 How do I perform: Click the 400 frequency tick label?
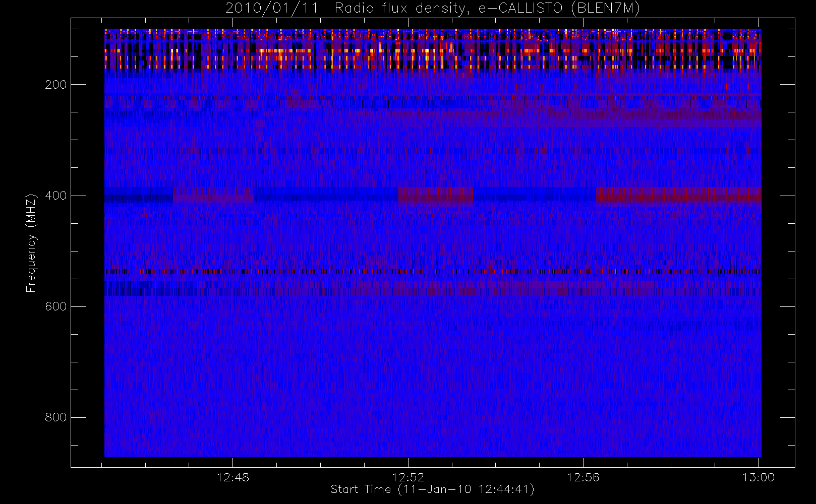55,196
